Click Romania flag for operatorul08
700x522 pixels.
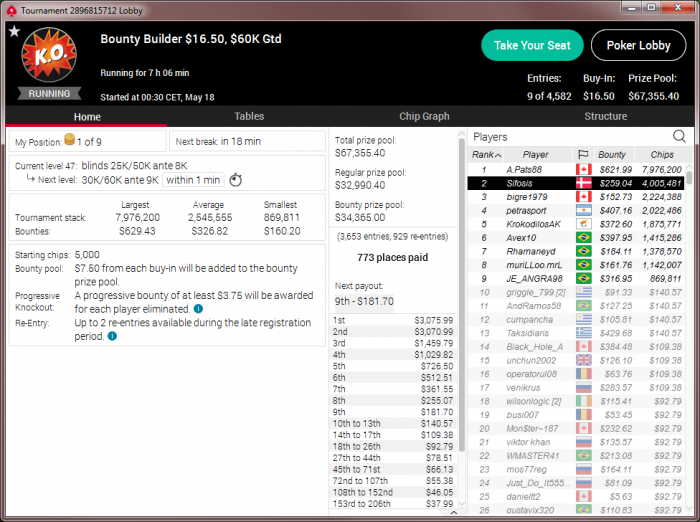point(583,374)
